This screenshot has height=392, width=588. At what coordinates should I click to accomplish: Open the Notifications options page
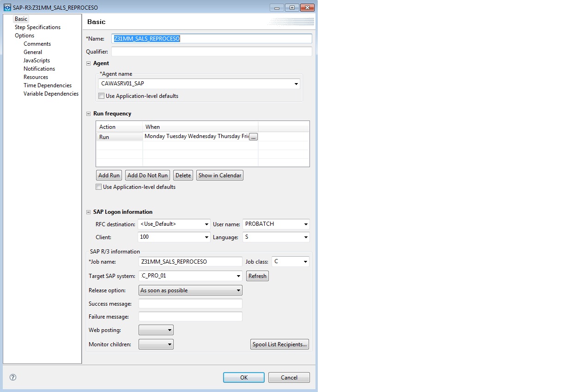pos(39,68)
